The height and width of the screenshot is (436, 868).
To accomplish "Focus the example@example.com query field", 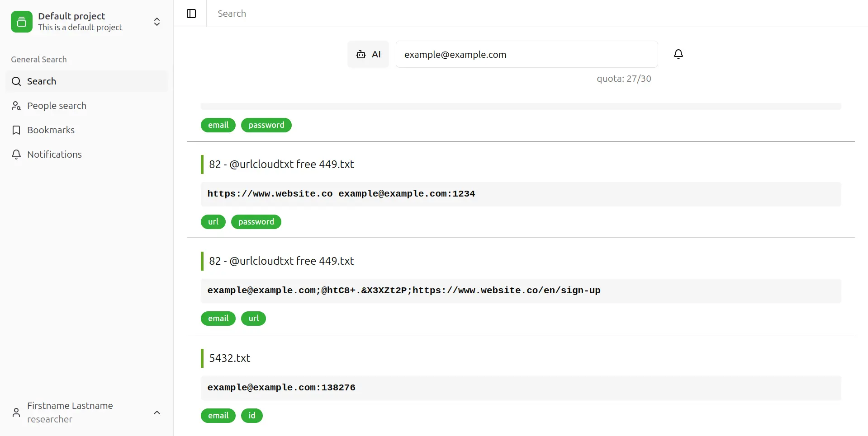I will (526, 54).
